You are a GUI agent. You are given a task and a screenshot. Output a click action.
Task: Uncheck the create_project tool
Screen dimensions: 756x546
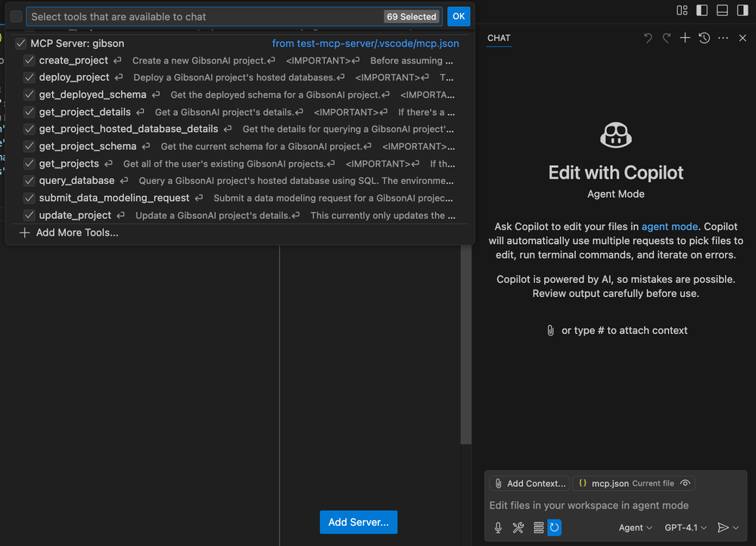(x=30, y=61)
